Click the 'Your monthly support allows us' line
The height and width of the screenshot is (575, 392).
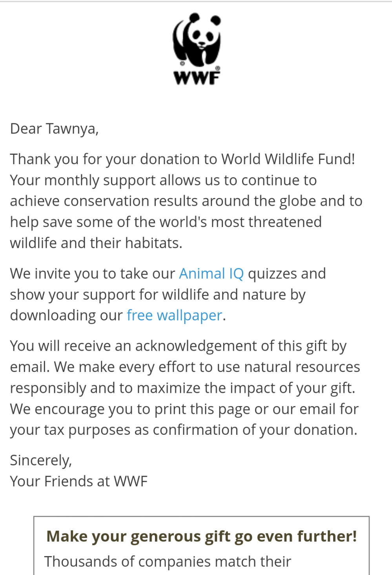[x=163, y=180]
